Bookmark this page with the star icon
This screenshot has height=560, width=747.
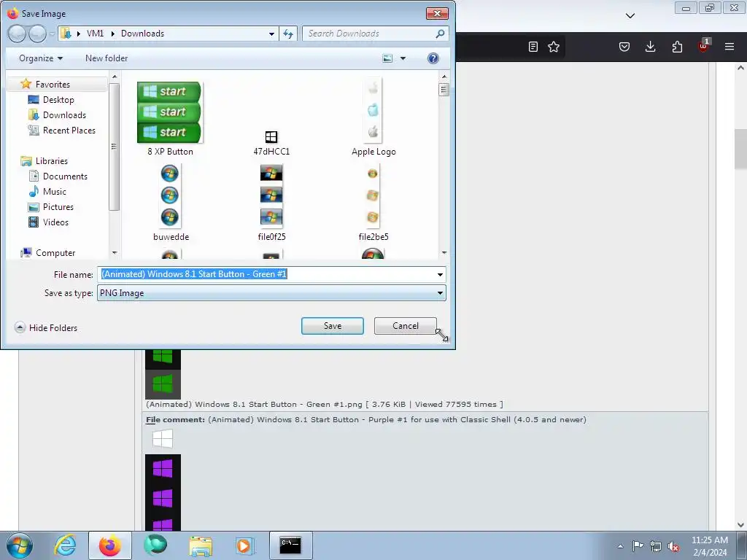click(x=554, y=47)
